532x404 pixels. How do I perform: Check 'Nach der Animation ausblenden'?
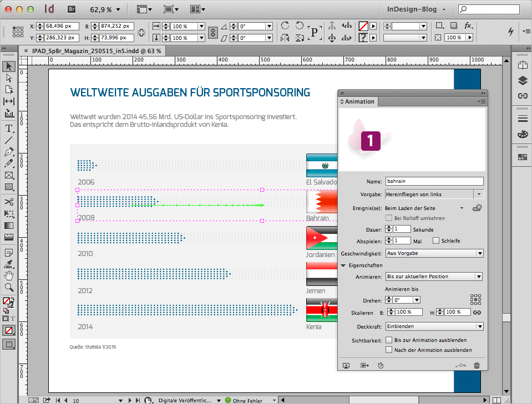coord(389,350)
